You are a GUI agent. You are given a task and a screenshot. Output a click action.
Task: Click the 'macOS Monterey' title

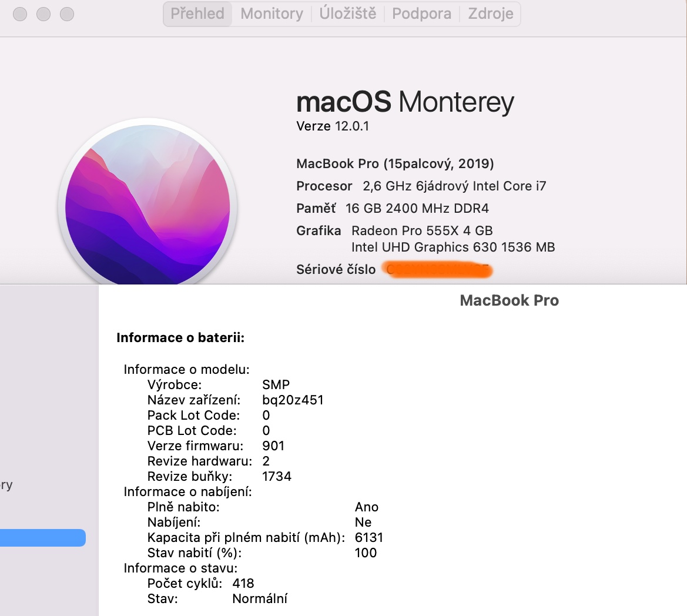point(405,102)
